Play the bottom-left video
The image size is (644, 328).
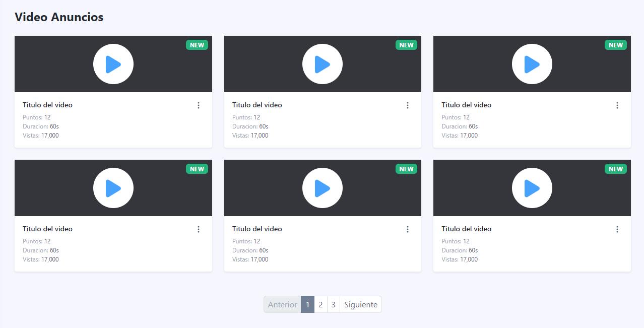(x=113, y=187)
